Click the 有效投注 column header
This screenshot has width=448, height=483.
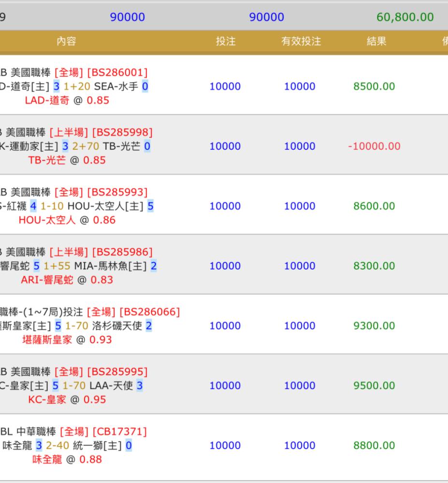pyautogui.click(x=301, y=41)
